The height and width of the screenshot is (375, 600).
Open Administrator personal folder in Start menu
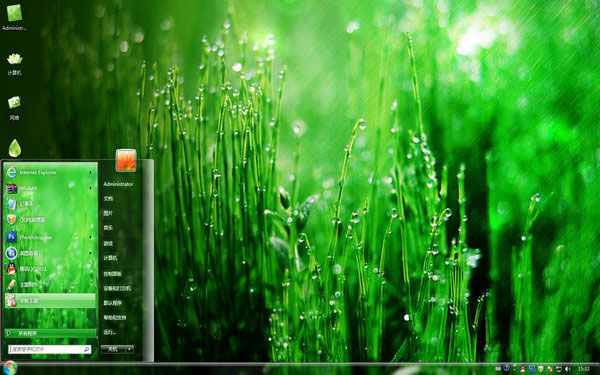(x=118, y=184)
